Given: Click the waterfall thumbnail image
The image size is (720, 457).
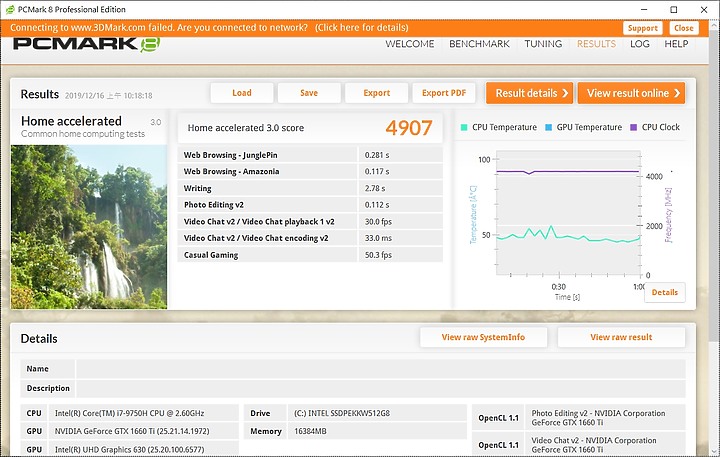Looking at the screenshot, I should 89,227.
